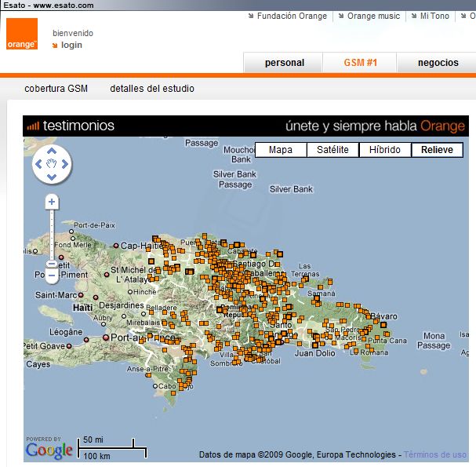Screen dimensions: 476x467
Task: Open the personal tab
Action: tap(285, 63)
